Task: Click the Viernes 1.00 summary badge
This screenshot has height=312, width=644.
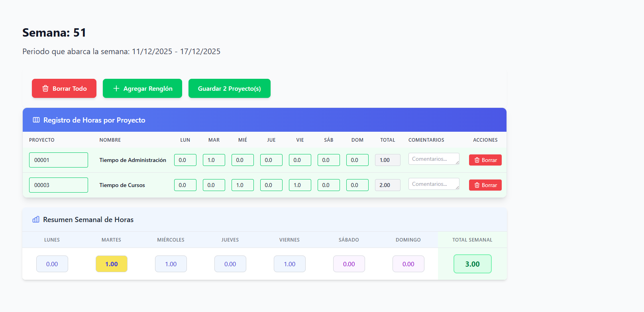Action: click(290, 264)
